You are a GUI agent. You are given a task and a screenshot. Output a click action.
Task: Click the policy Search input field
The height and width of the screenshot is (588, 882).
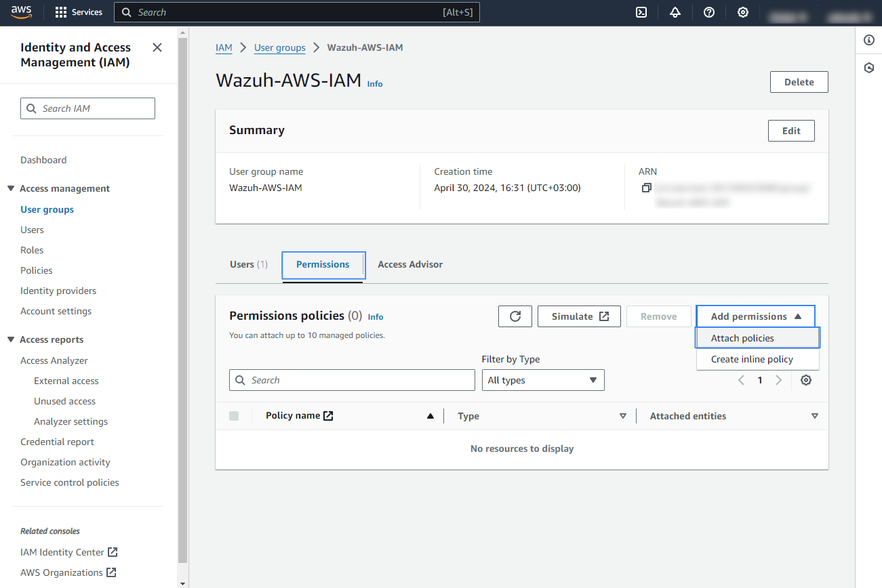tap(351, 380)
